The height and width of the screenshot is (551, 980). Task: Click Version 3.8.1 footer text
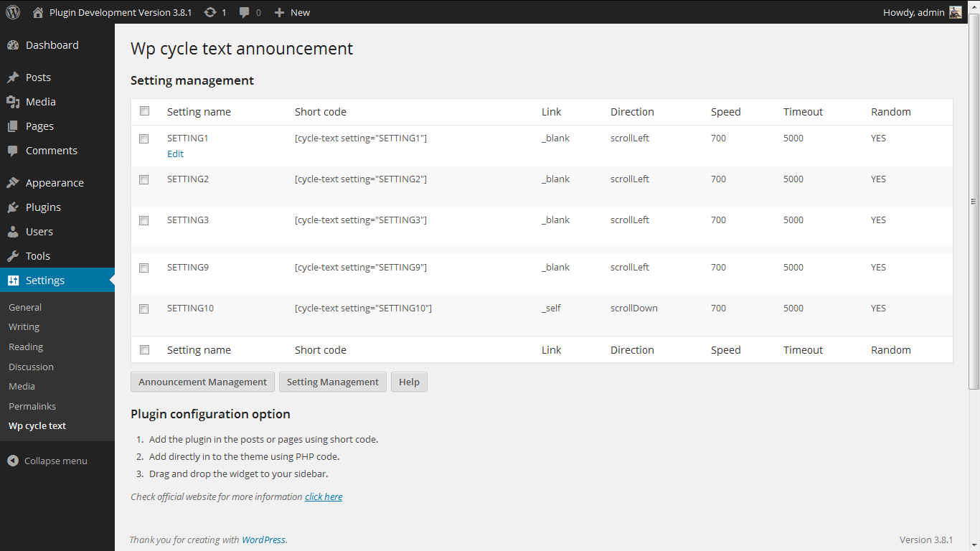point(926,540)
